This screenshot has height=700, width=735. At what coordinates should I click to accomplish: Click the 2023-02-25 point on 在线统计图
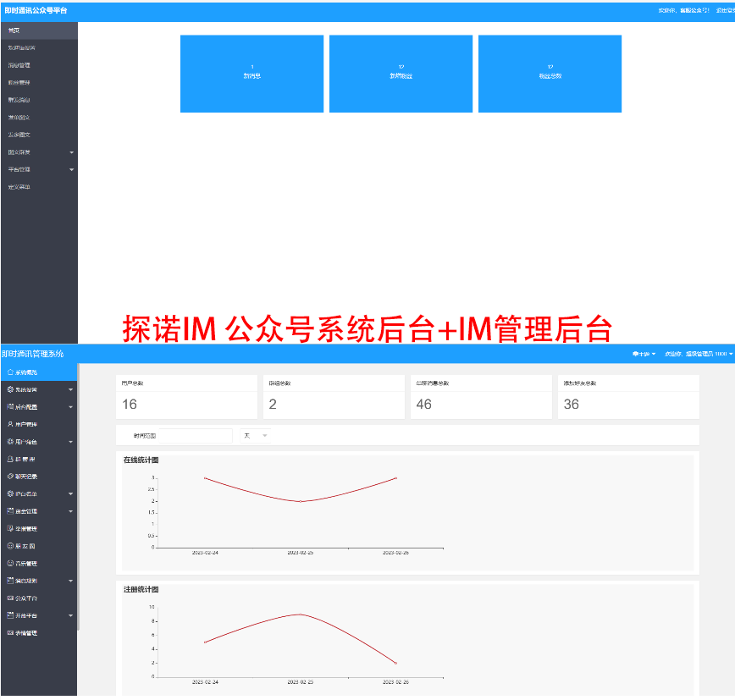[x=301, y=501]
